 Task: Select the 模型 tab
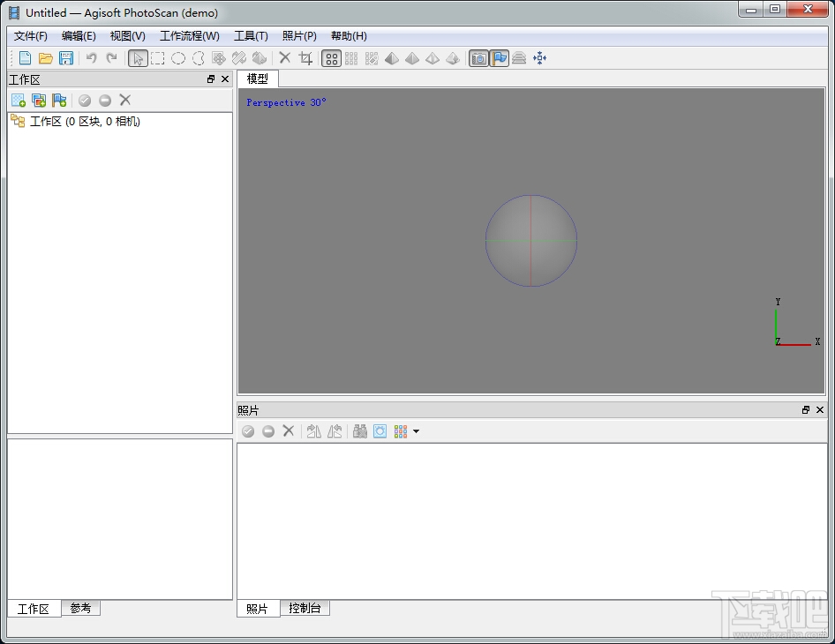258,79
